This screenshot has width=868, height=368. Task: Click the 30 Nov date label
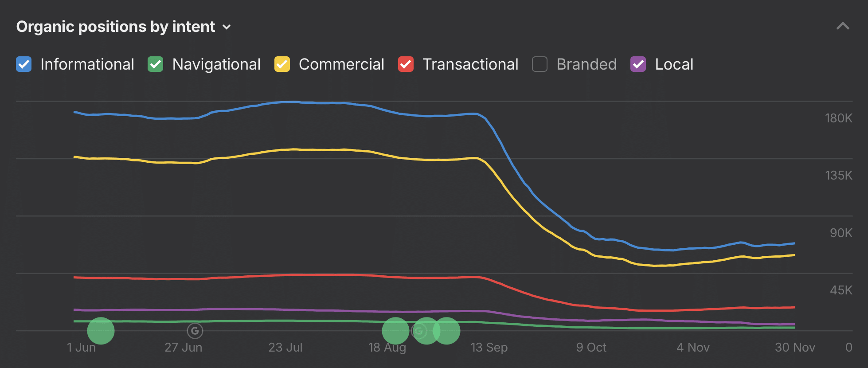(x=795, y=348)
